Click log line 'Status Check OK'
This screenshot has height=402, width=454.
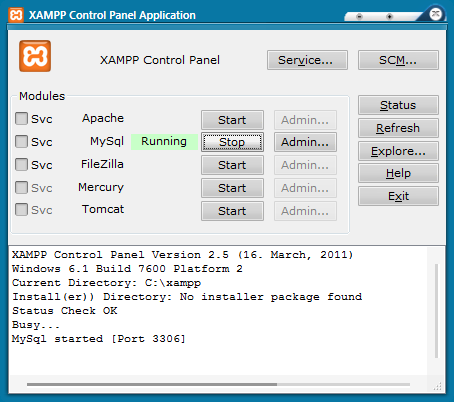click(65, 311)
